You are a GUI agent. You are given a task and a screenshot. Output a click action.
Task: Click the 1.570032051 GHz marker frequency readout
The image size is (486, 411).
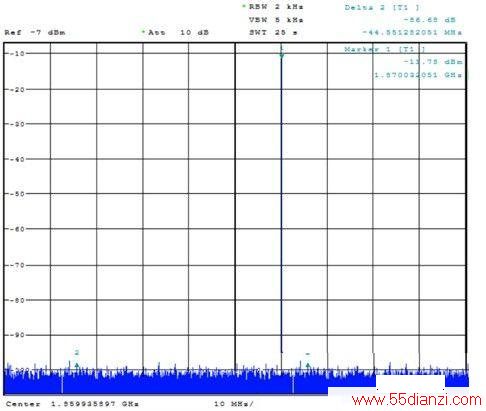(418, 75)
